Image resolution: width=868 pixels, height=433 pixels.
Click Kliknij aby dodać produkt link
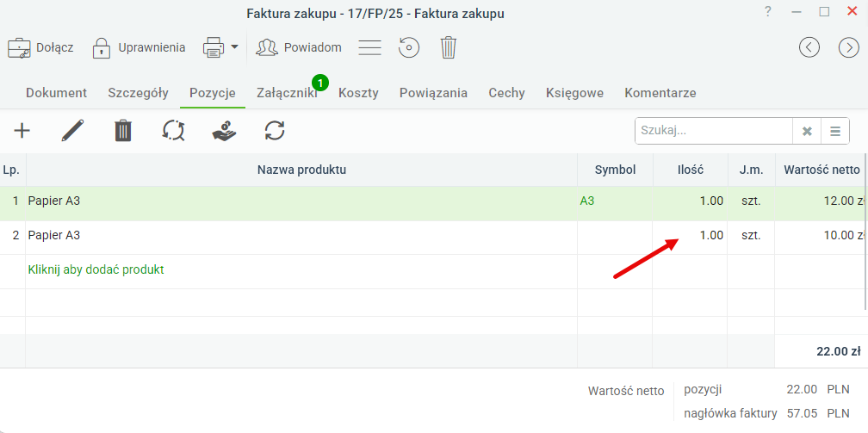click(96, 270)
